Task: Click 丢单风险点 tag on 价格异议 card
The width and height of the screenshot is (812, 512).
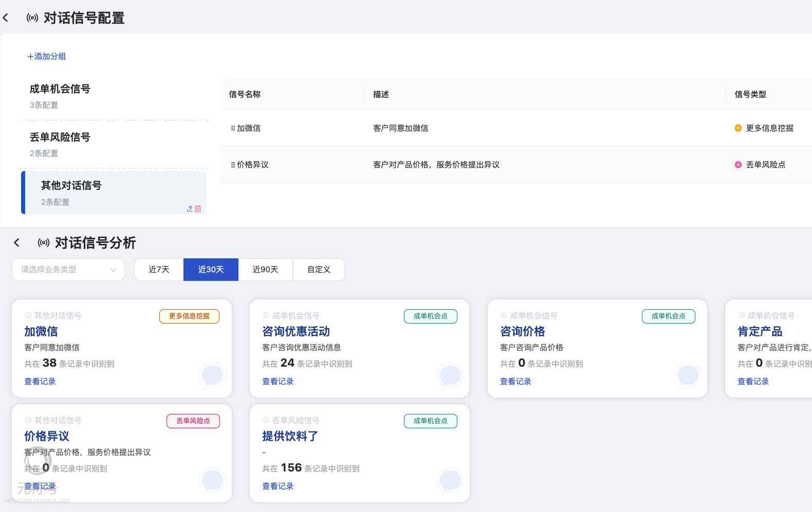Action: tap(193, 421)
